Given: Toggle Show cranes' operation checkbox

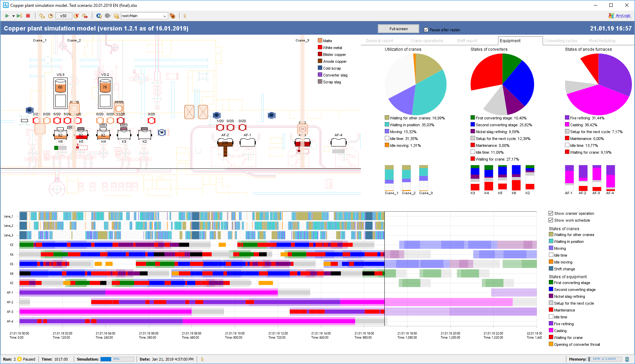Looking at the screenshot, I should tap(551, 213).
